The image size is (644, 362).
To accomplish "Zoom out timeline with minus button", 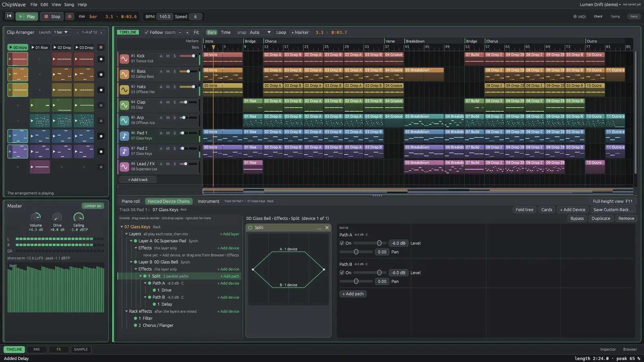I will click(180, 33).
